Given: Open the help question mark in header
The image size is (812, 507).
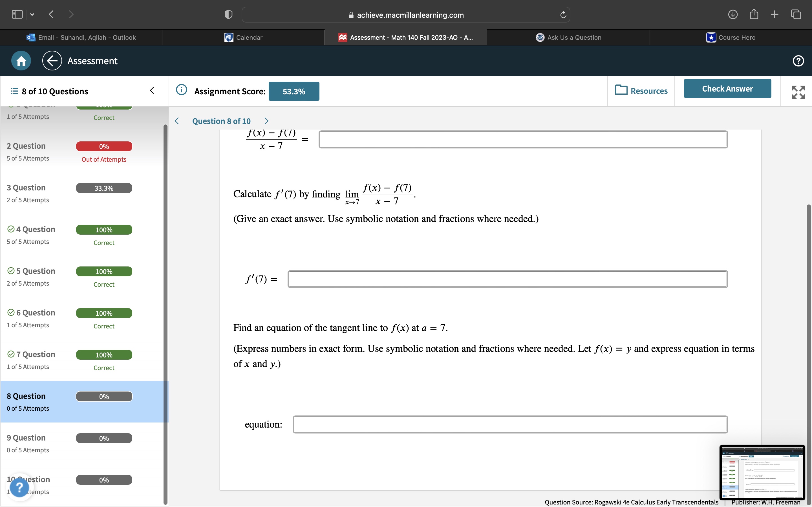Looking at the screenshot, I should pyautogui.click(x=798, y=61).
